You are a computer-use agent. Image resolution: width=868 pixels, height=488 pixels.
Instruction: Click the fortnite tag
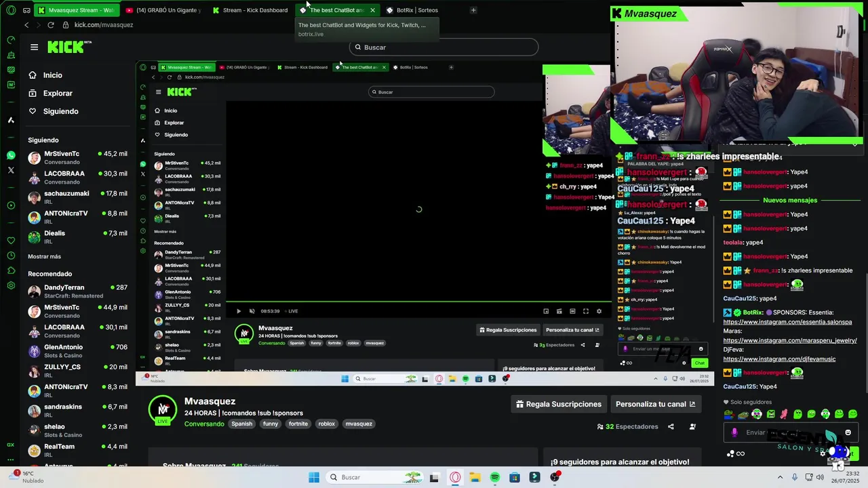(x=298, y=424)
